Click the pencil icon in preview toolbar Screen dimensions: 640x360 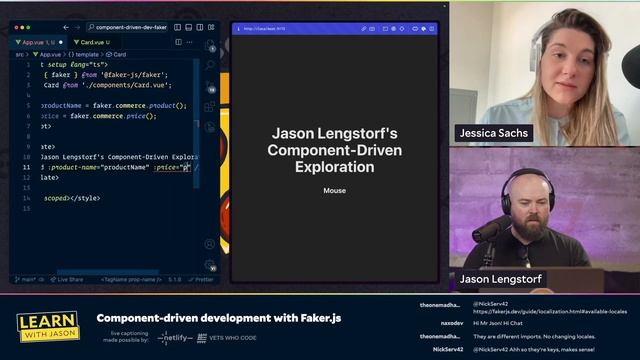point(363,29)
